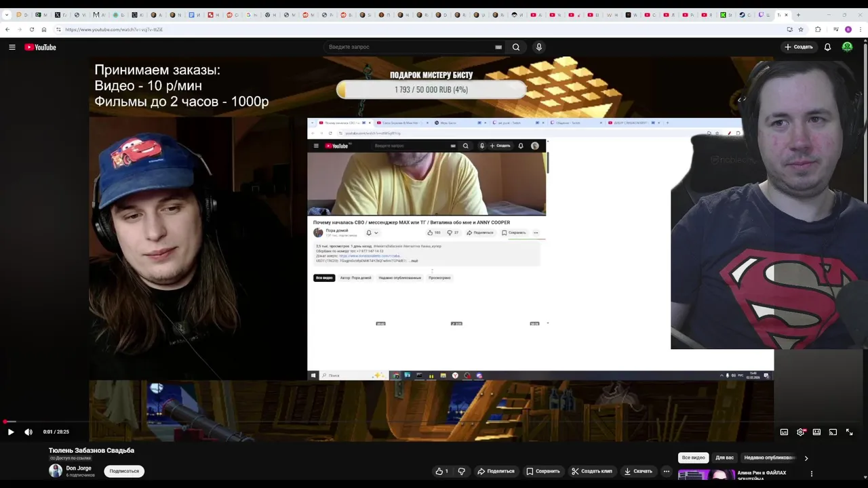Click the 6 подписчиков subscriber count
This screenshot has width=868, height=488.
pos(80,475)
